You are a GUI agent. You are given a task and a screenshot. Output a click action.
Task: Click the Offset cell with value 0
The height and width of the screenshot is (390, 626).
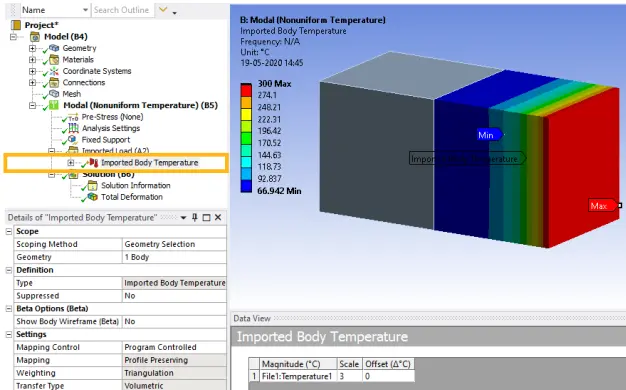[388, 376]
